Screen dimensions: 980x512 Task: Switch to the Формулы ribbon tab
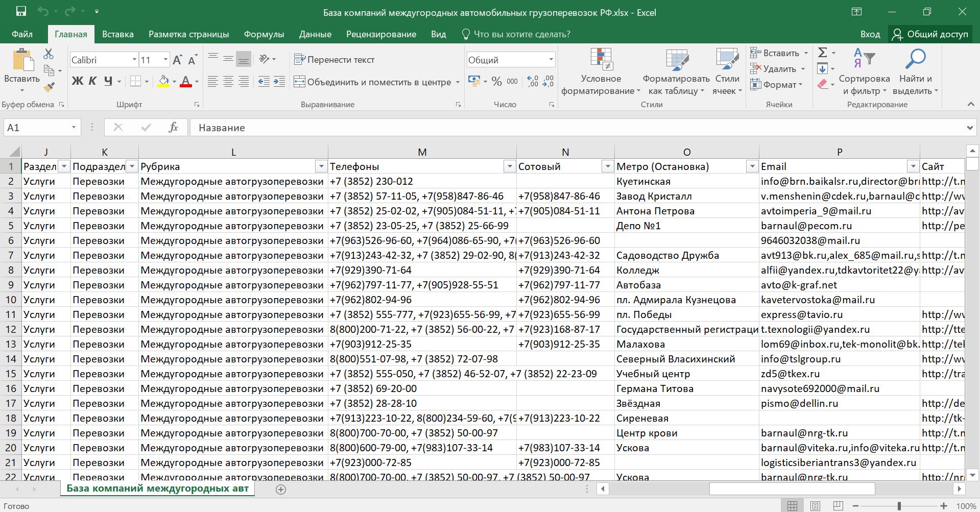click(264, 34)
